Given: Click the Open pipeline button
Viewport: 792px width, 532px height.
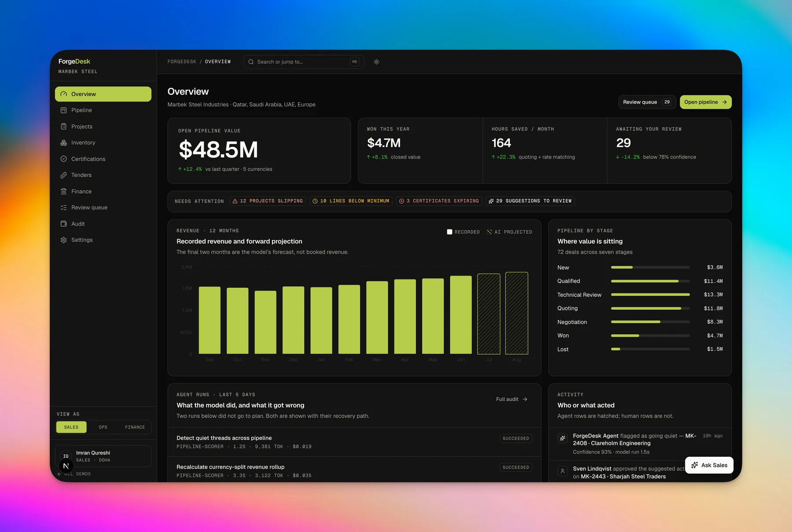Looking at the screenshot, I should click(705, 102).
